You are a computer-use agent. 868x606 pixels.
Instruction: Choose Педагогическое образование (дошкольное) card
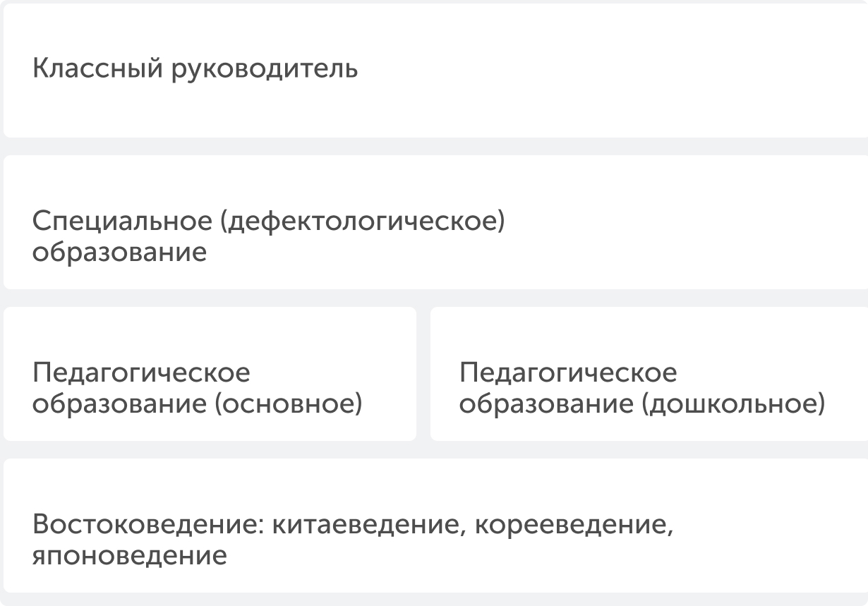pos(649,374)
